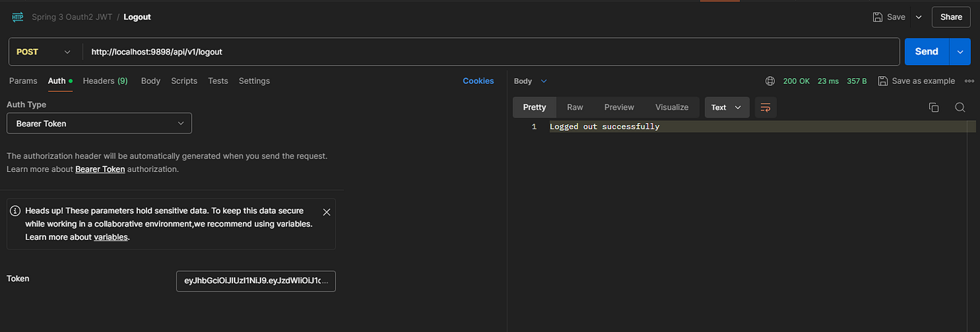Expand the Send button arrow options
Image resolution: width=980 pixels, height=332 pixels.
pos(959,52)
